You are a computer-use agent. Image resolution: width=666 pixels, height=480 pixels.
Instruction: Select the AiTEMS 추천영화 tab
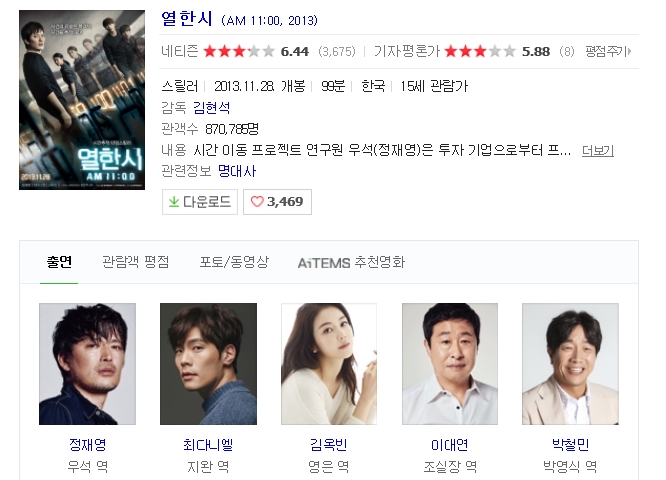click(x=351, y=263)
